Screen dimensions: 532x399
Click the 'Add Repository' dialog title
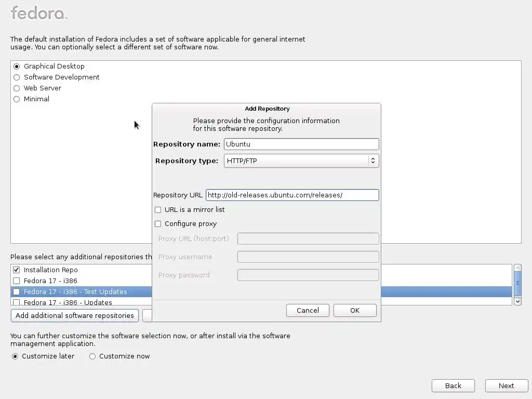pos(267,109)
